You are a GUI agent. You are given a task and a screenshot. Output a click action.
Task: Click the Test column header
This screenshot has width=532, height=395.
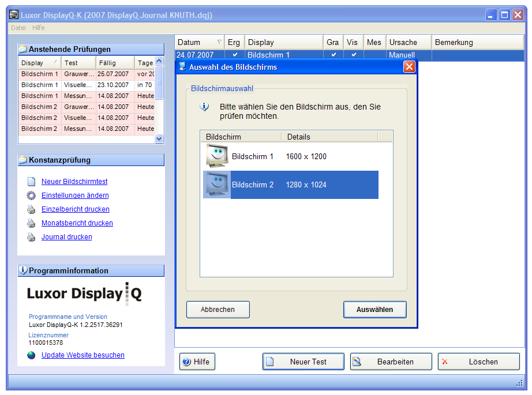click(78, 63)
